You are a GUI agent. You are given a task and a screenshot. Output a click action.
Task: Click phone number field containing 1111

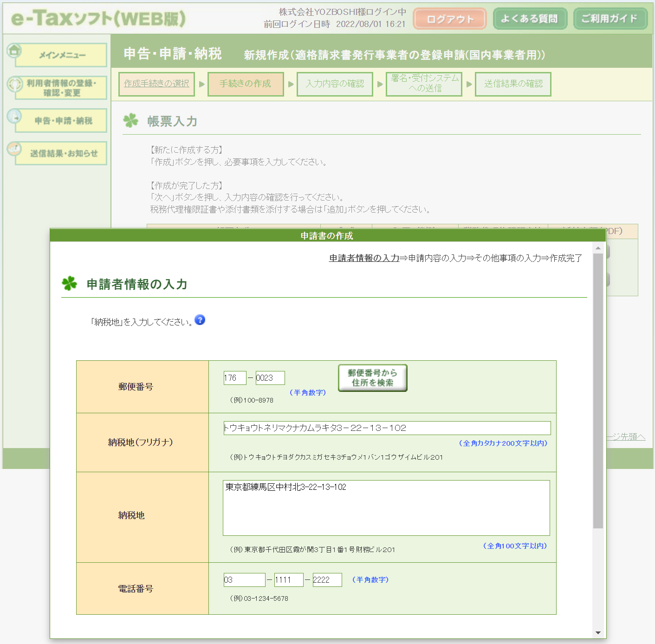point(289,580)
